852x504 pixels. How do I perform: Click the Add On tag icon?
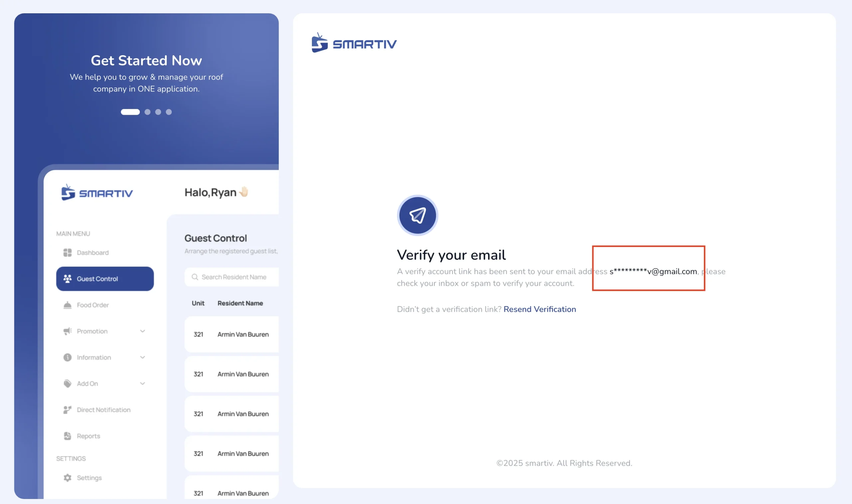67,384
